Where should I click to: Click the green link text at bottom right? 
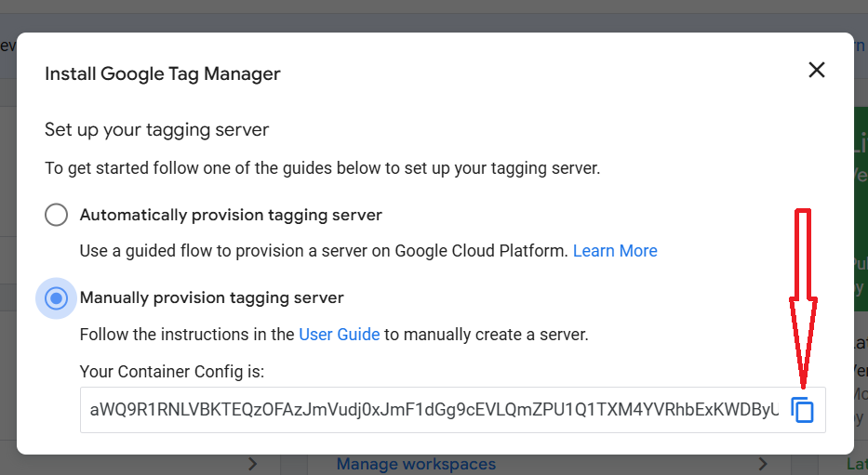858,464
